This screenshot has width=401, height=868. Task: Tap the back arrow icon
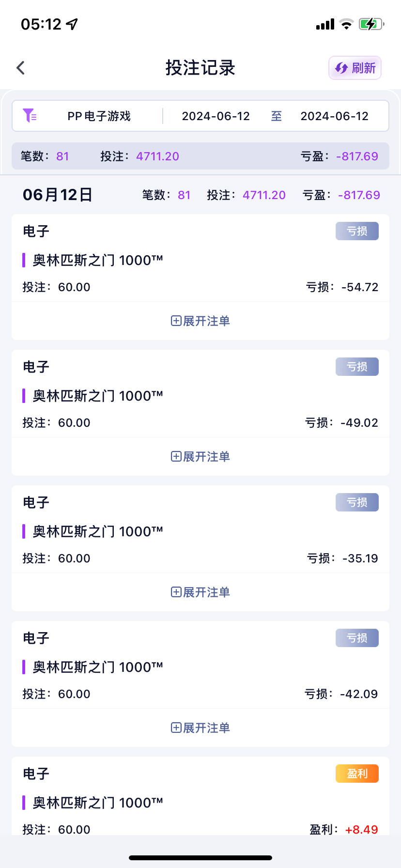pos(20,68)
